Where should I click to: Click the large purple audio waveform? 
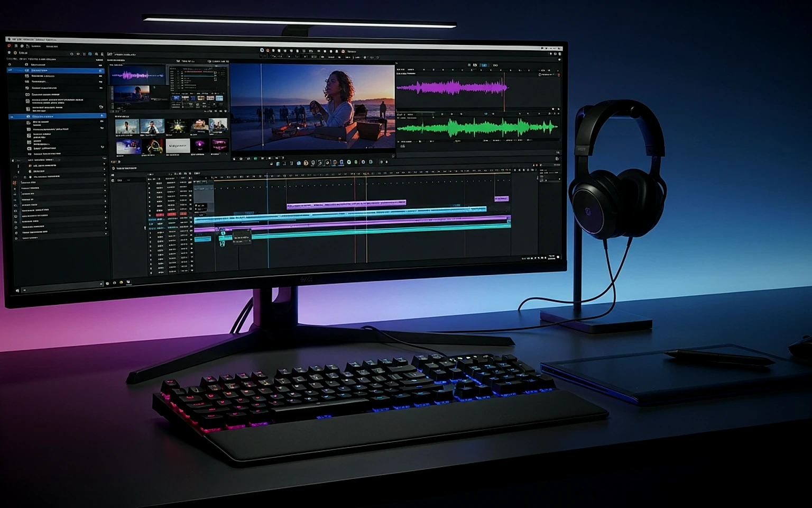tap(452, 87)
